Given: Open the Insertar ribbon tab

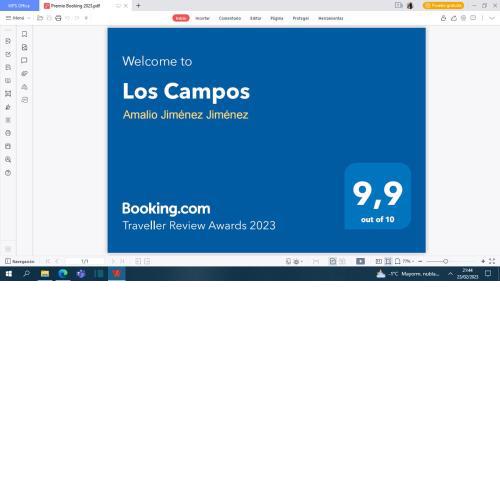Looking at the screenshot, I should pyautogui.click(x=202, y=18).
